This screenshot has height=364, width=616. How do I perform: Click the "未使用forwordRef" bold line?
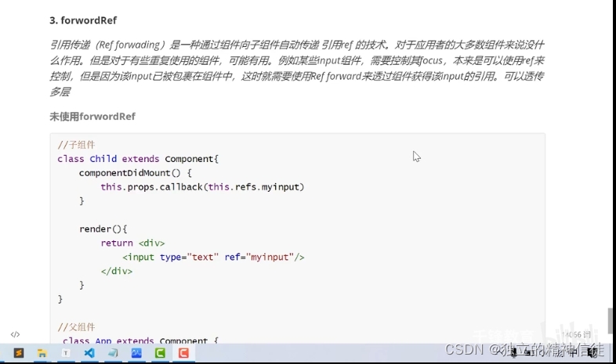(92, 117)
